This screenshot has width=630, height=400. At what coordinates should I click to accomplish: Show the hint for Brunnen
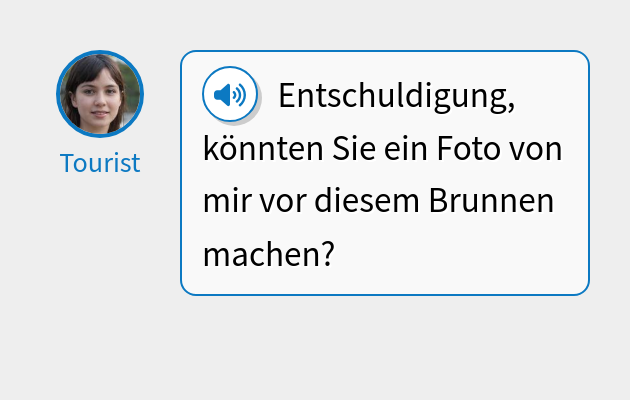pos(491,202)
